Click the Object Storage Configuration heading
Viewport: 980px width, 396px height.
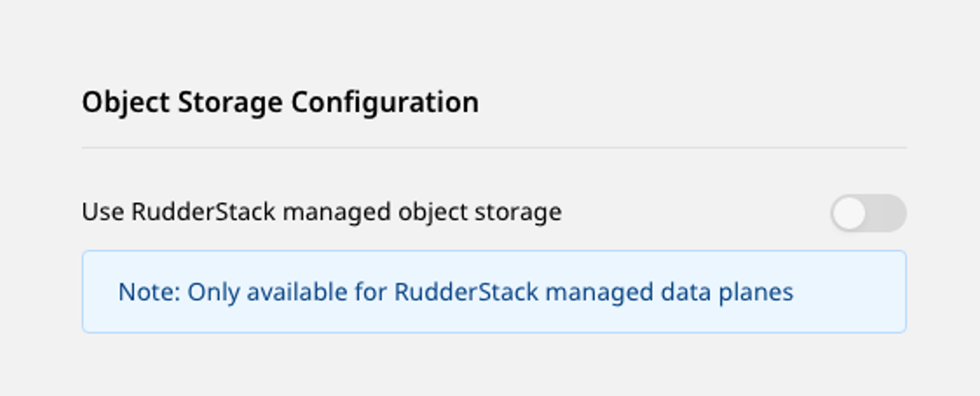tap(280, 103)
